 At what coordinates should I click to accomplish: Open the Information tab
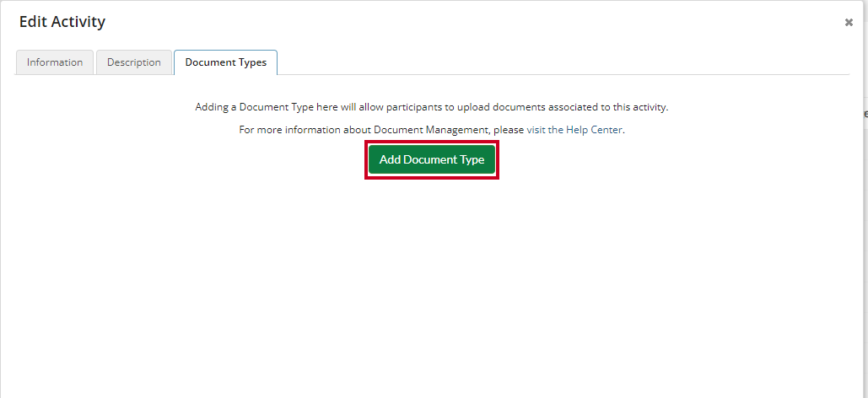(55, 62)
